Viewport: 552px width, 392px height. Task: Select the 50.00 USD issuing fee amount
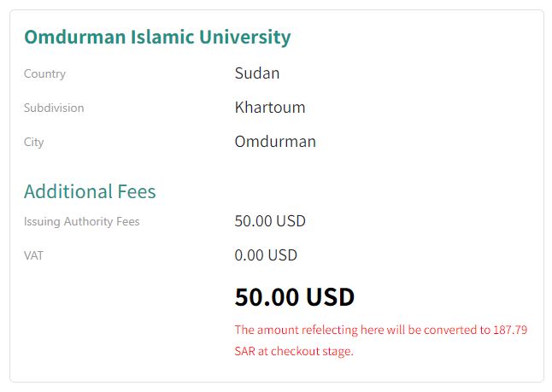pos(270,221)
